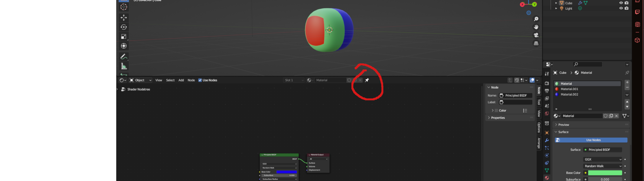Select the Rotate tool
The width and height of the screenshot is (644, 181).
point(124,27)
